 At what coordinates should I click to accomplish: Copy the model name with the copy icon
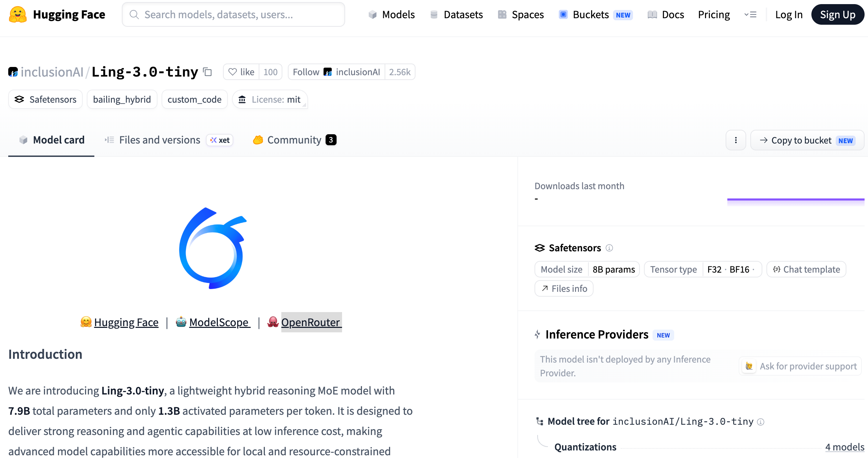pyautogui.click(x=208, y=72)
